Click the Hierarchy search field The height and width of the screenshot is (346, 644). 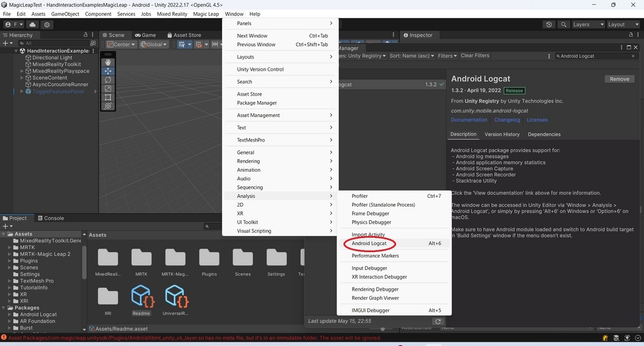pos(53,43)
